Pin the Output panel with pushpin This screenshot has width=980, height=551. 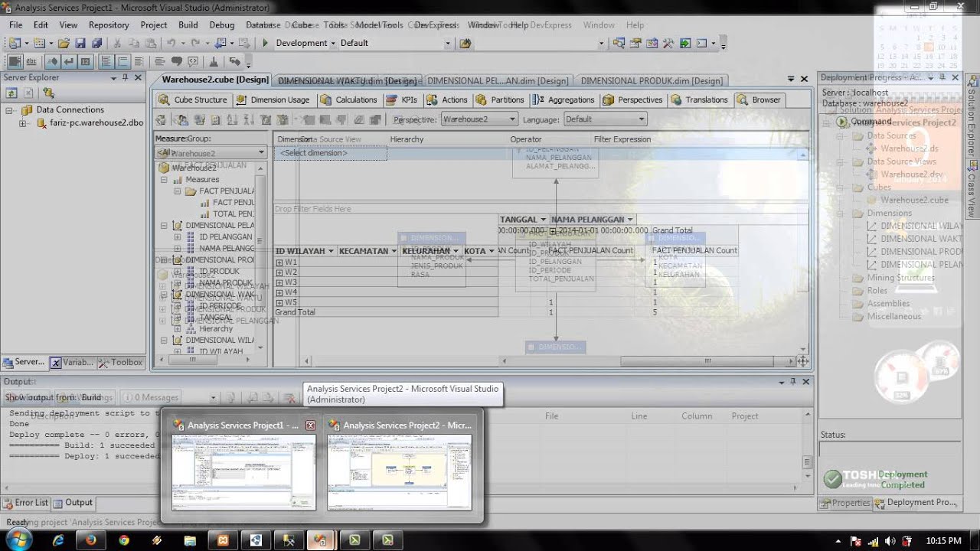[792, 381]
